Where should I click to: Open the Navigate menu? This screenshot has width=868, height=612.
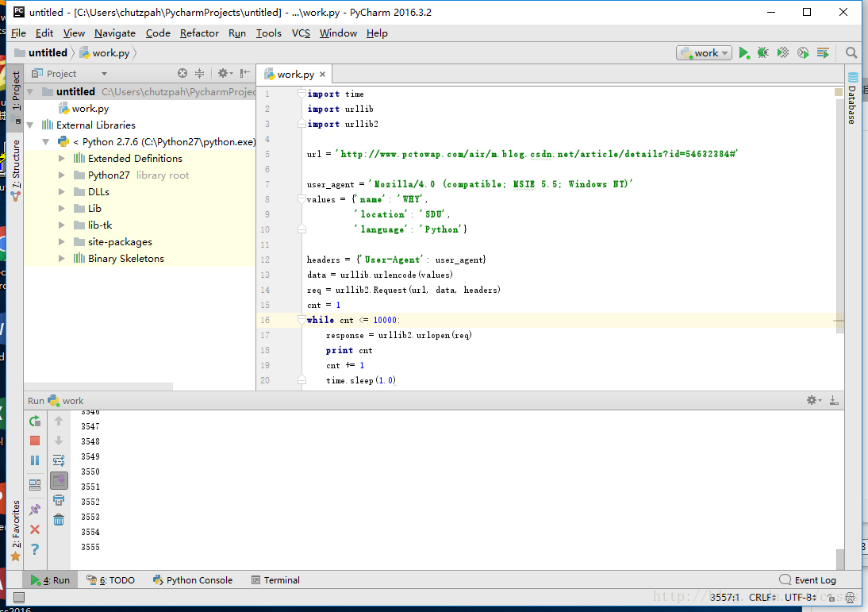tap(114, 33)
